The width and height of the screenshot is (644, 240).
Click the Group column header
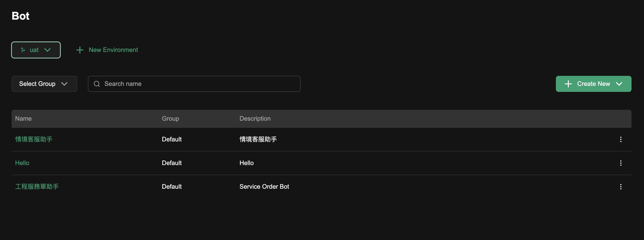point(170,118)
